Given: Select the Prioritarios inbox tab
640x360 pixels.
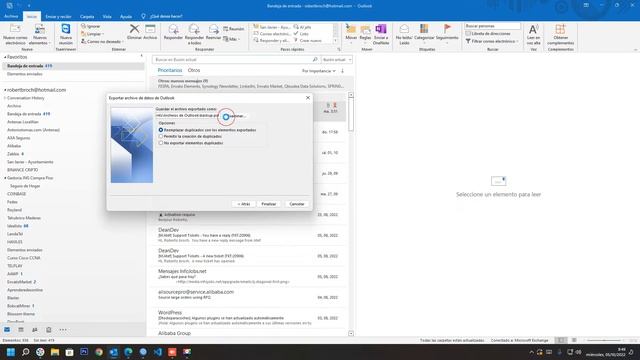Looking at the screenshot, I should 170,71.
